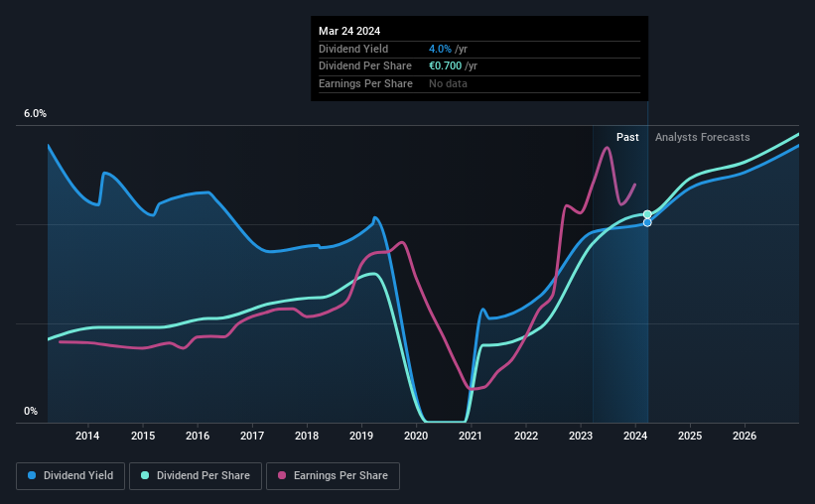Viewport: 815px width, 504px height.
Task: Click the '0%' y-axis label
Action: (31, 411)
